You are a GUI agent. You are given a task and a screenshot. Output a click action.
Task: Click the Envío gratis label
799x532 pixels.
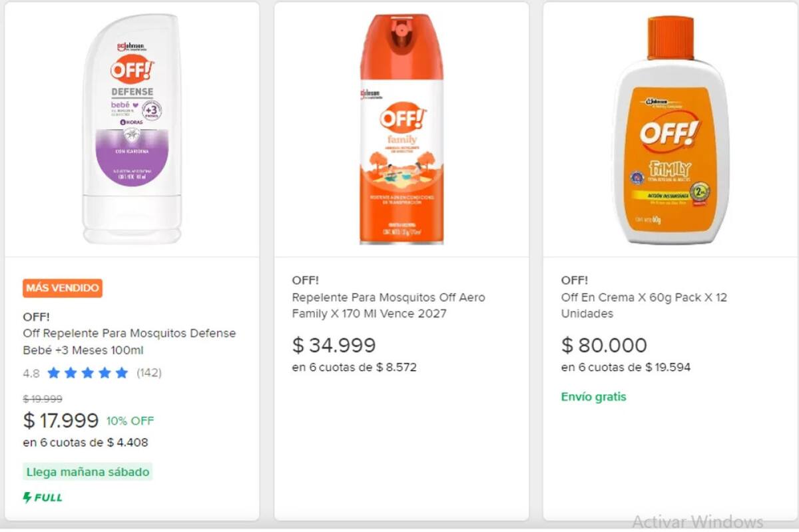(593, 397)
